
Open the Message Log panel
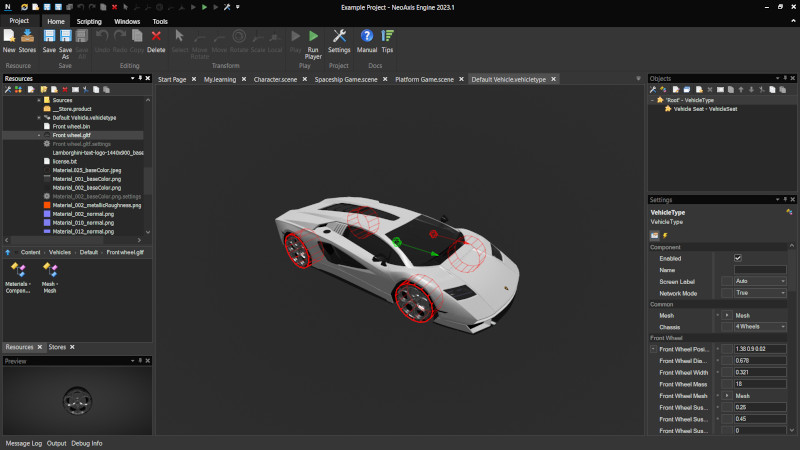[x=24, y=443]
